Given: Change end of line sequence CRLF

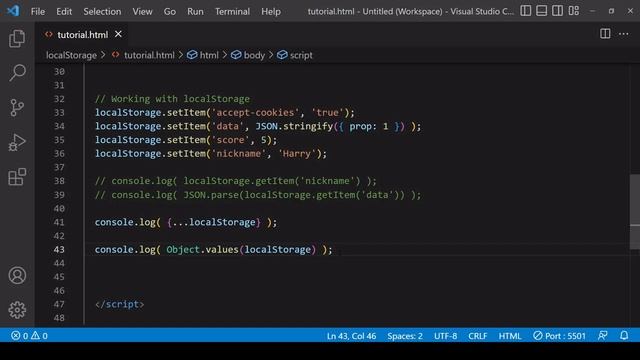Looking at the screenshot, I should point(478,336).
